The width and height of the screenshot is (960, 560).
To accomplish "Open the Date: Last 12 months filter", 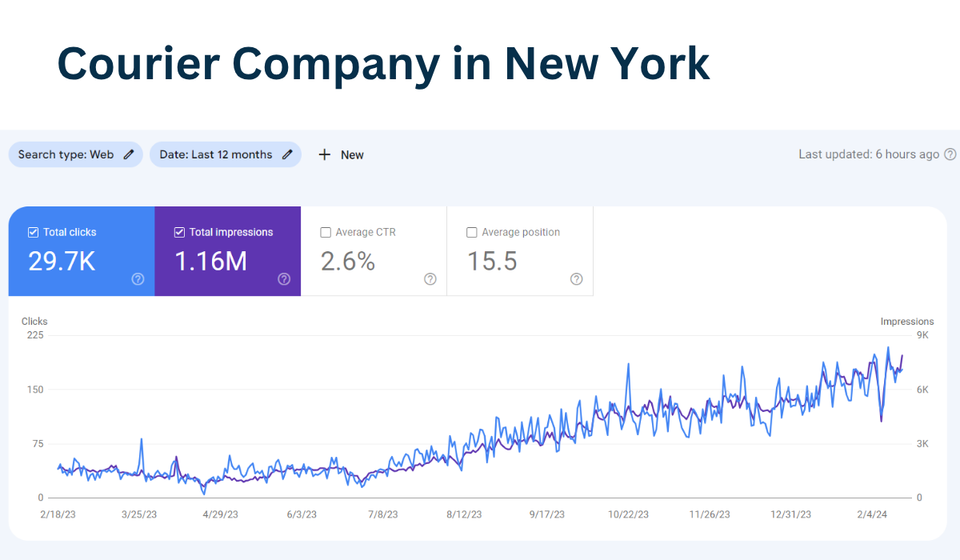I will pyautogui.click(x=226, y=154).
